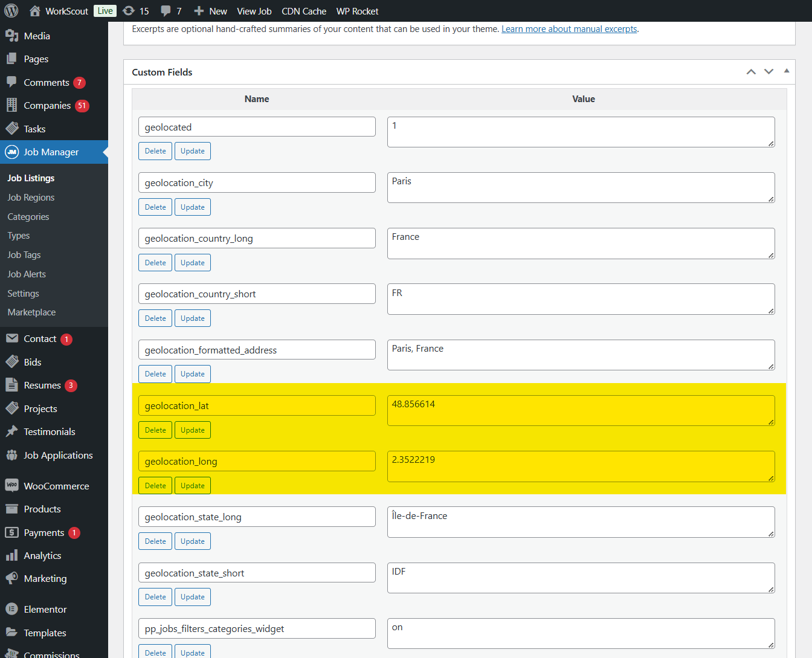Delete the geolocation_city custom field
The height and width of the screenshot is (658, 812).
(x=155, y=207)
